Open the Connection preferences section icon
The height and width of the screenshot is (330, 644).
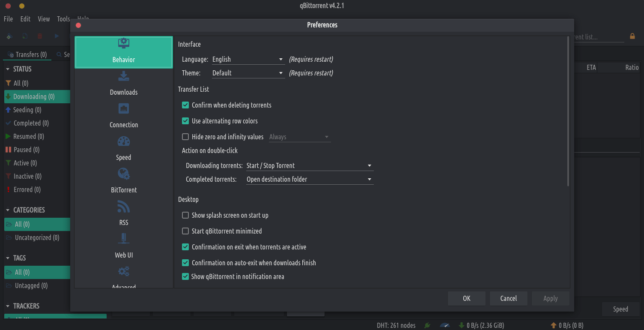124,109
